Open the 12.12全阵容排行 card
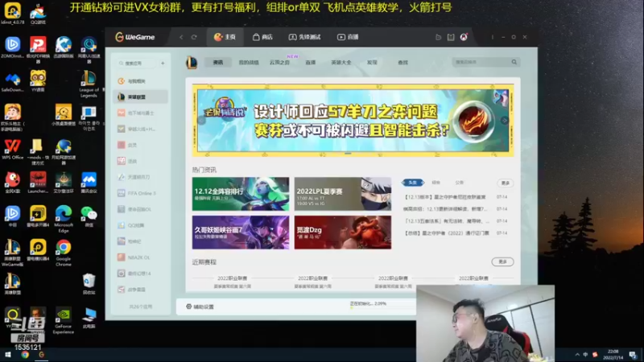 (x=241, y=194)
